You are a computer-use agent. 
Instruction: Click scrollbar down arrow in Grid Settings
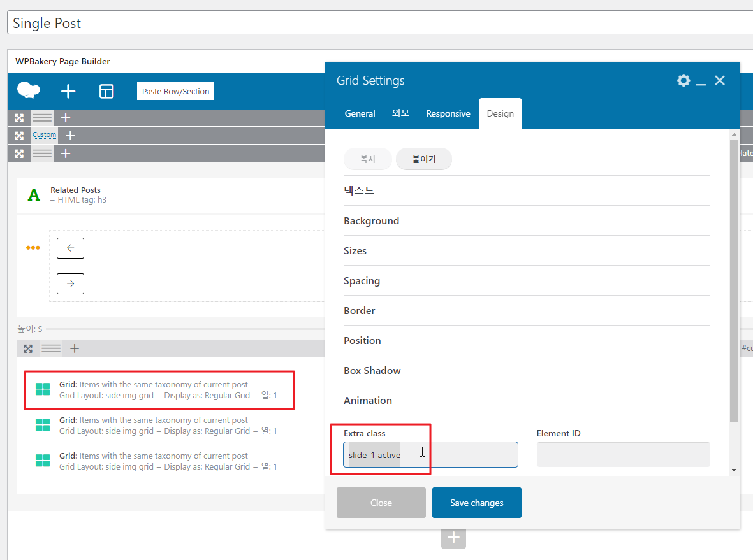click(x=734, y=470)
